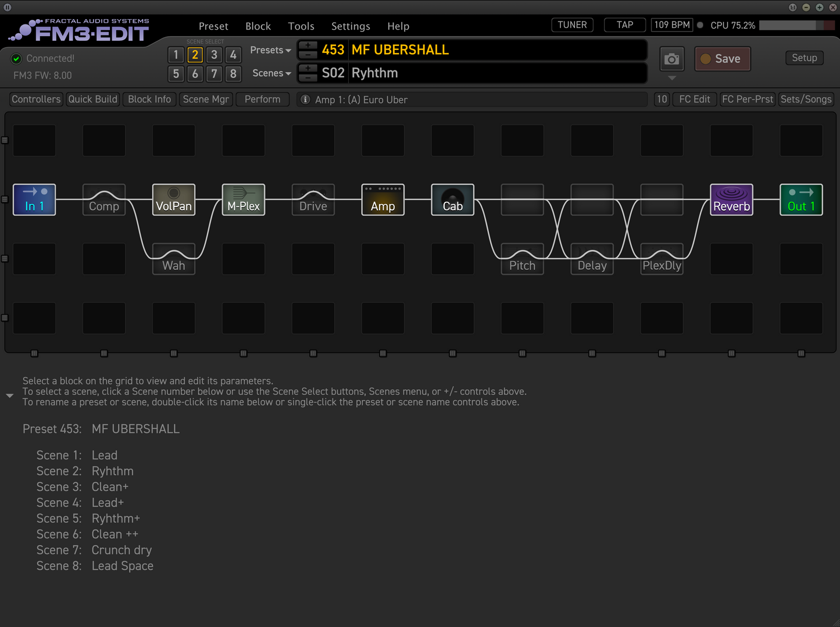Viewport: 840px width, 627px height.
Task: Open Sets/Songs
Action: point(806,99)
